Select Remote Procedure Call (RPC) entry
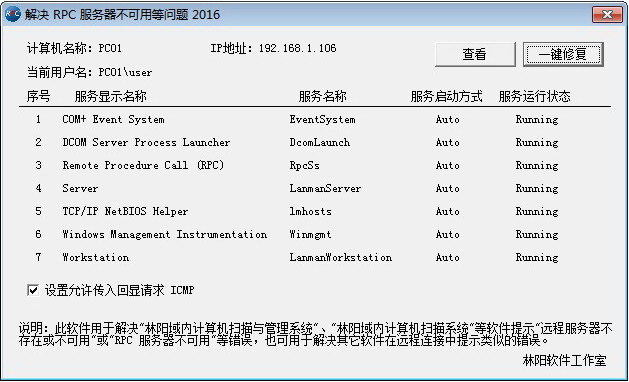The image size is (629, 382). [143, 165]
